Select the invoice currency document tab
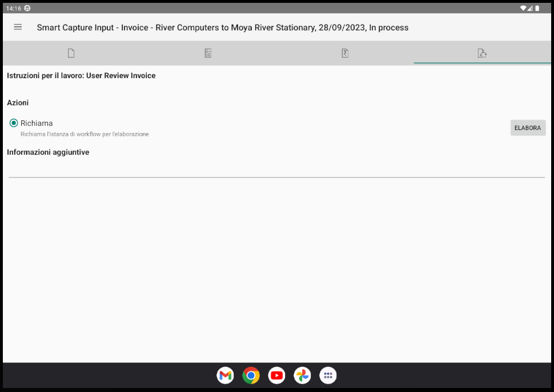This screenshot has height=392, width=554. pyautogui.click(x=345, y=53)
